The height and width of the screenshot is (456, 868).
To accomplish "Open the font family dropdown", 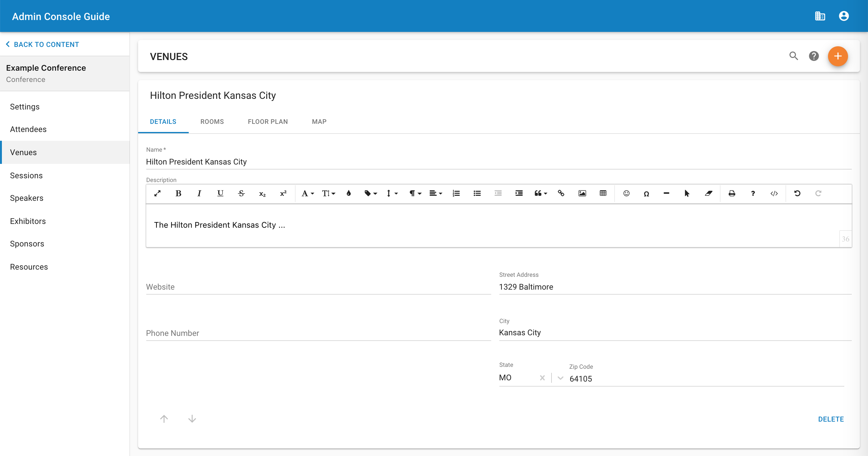I will pyautogui.click(x=308, y=194).
